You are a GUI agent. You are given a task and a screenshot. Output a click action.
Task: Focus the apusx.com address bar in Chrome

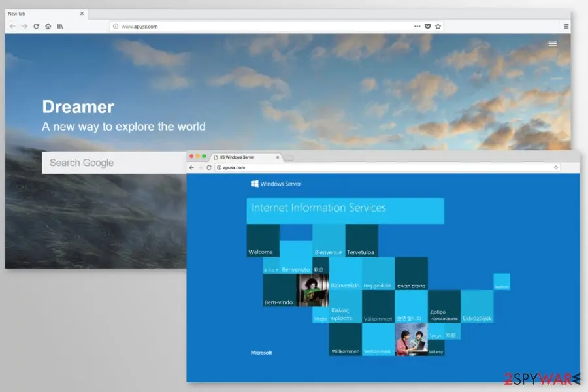pyautogui.click(x=387, y=168)
